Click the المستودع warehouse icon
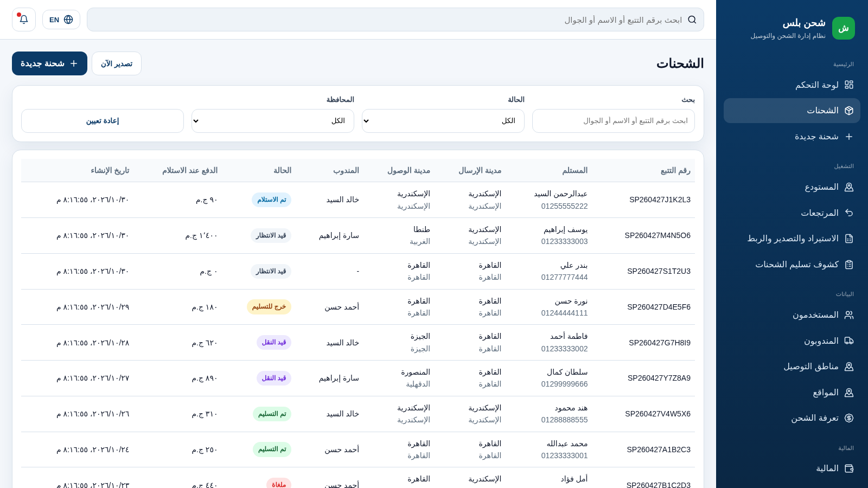 pos(849,187)
